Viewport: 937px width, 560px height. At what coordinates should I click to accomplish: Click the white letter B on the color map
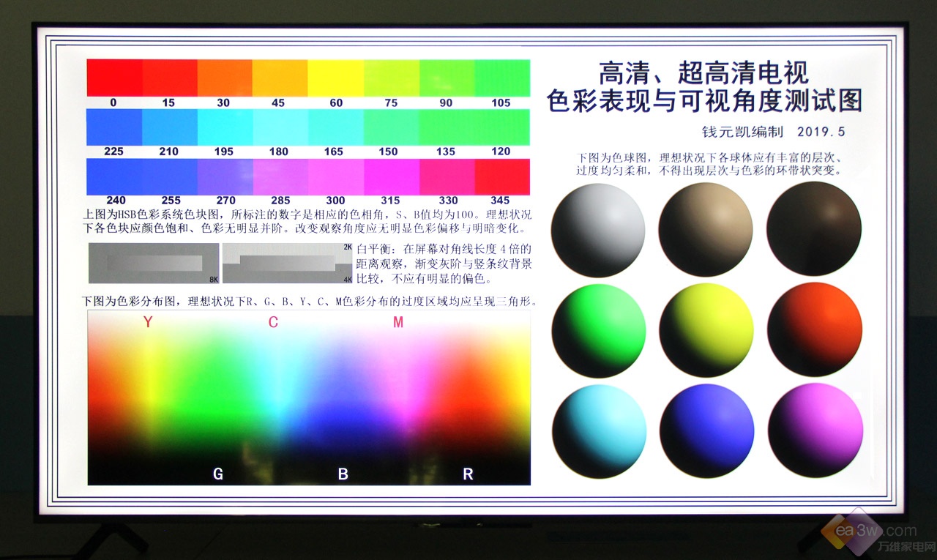343,474
